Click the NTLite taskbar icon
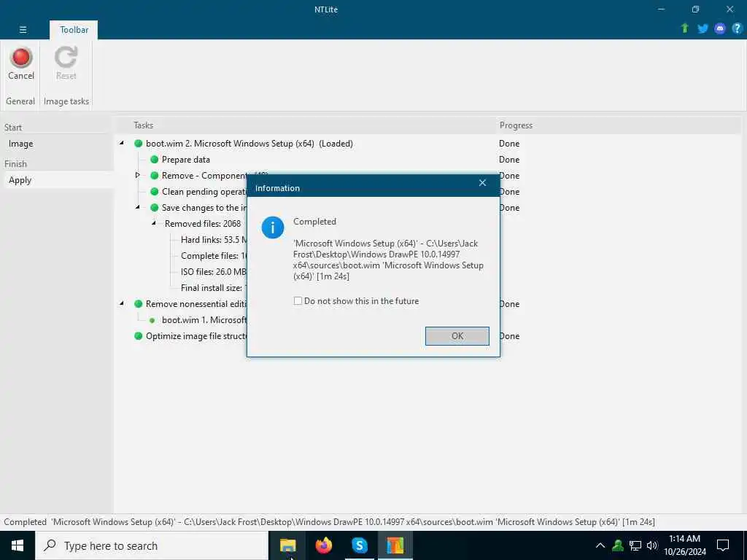The width and height of the screenshot is (747, 560). [395, 545]
